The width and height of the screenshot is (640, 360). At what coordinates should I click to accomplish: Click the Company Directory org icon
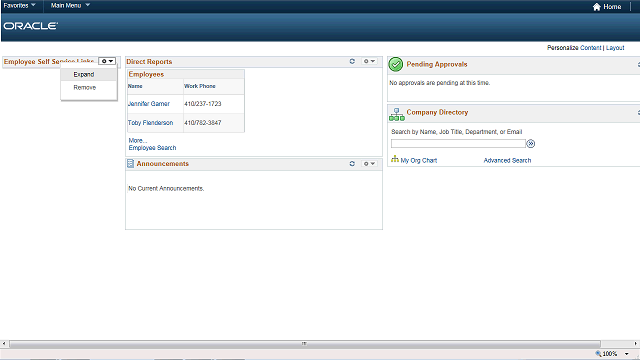tap(397, 114)
